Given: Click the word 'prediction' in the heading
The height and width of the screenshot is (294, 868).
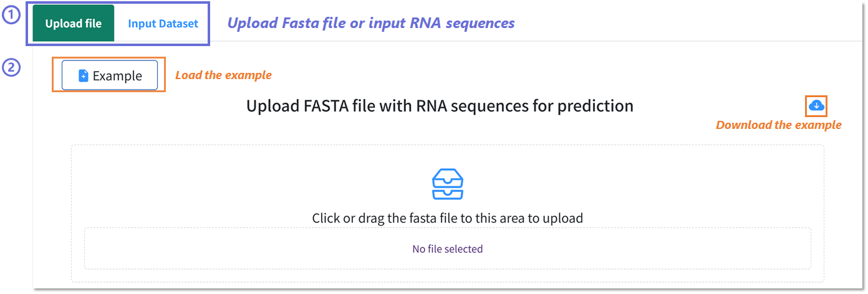Looking at the screenshot, I should 595,106.
